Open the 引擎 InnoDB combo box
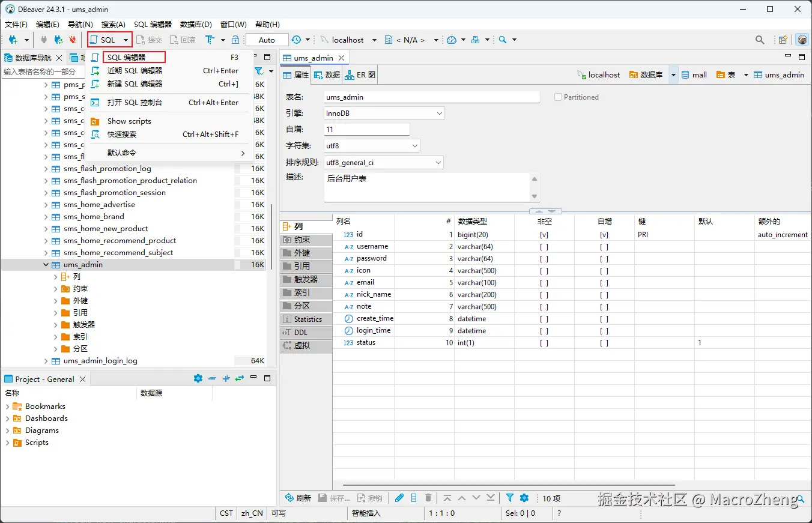Viewport: 812px width, 523px height. coord(384,113)
